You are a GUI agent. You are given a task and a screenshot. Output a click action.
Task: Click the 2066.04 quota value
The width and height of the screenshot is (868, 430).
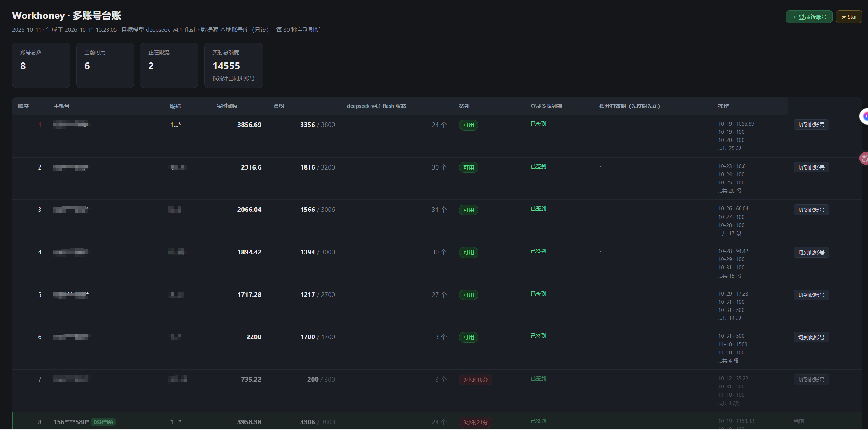coord(249,210)
